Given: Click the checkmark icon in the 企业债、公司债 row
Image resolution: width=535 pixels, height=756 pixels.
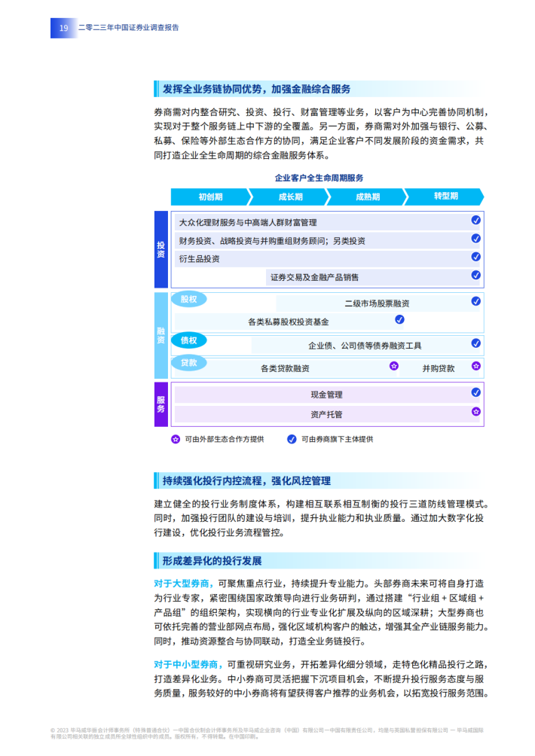Looking at the screenshot, I should tap(475, 343).
